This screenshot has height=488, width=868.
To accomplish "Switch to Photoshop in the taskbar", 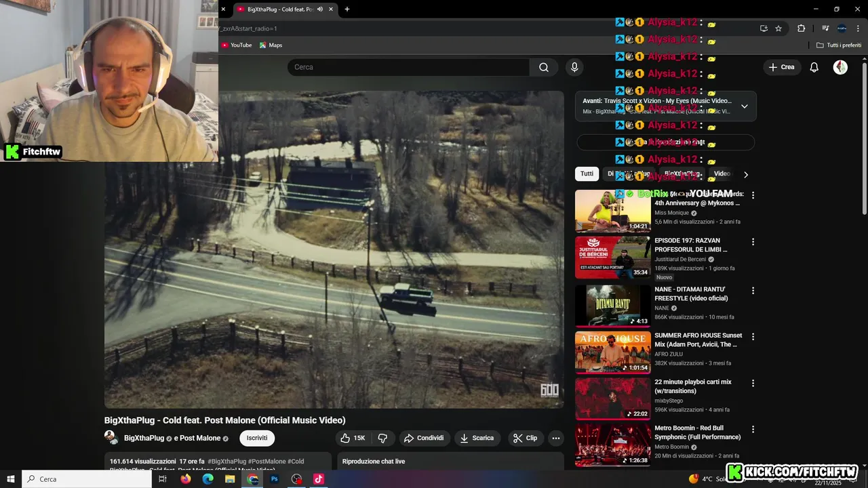I will 275,479.
